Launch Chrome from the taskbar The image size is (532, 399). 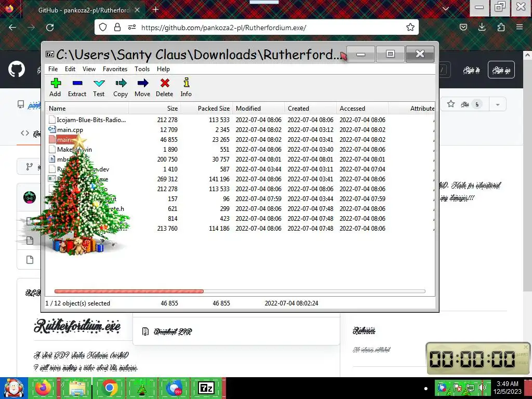tap(110, 388)
